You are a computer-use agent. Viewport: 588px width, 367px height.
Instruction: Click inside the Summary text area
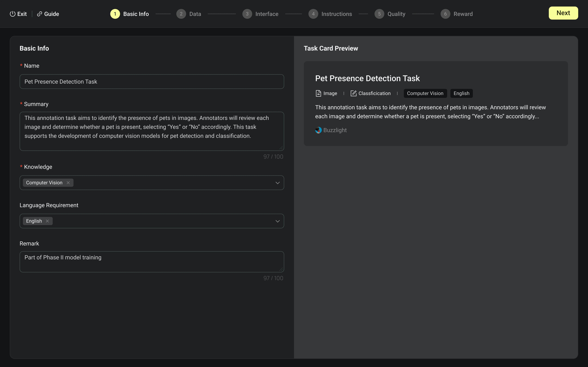click(152, 131)
